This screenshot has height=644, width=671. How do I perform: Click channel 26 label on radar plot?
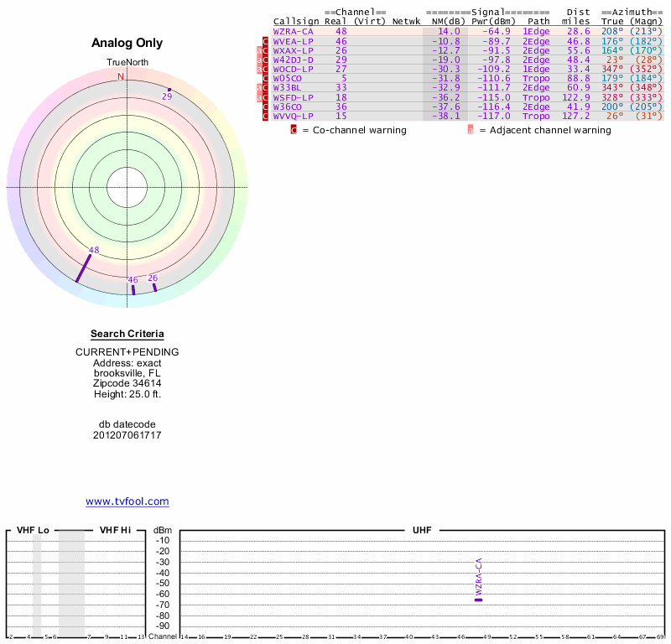(153, 278)
